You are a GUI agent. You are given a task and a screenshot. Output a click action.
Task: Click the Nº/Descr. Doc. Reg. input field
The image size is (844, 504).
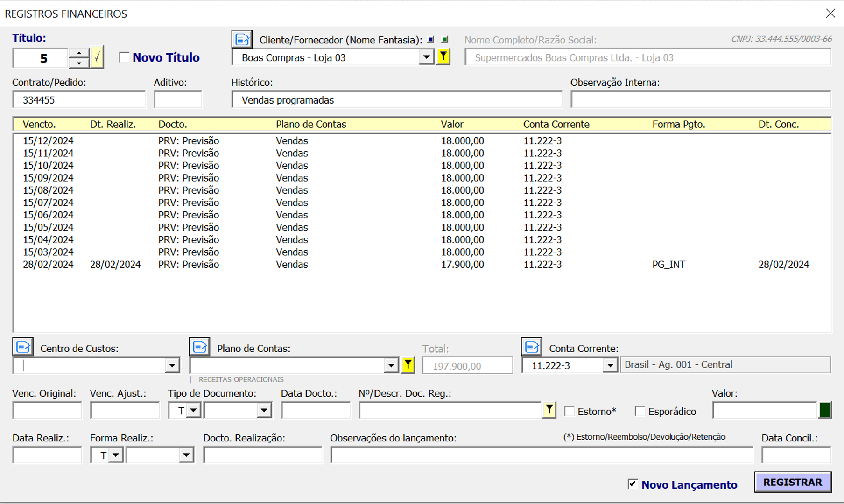(450, 411)
